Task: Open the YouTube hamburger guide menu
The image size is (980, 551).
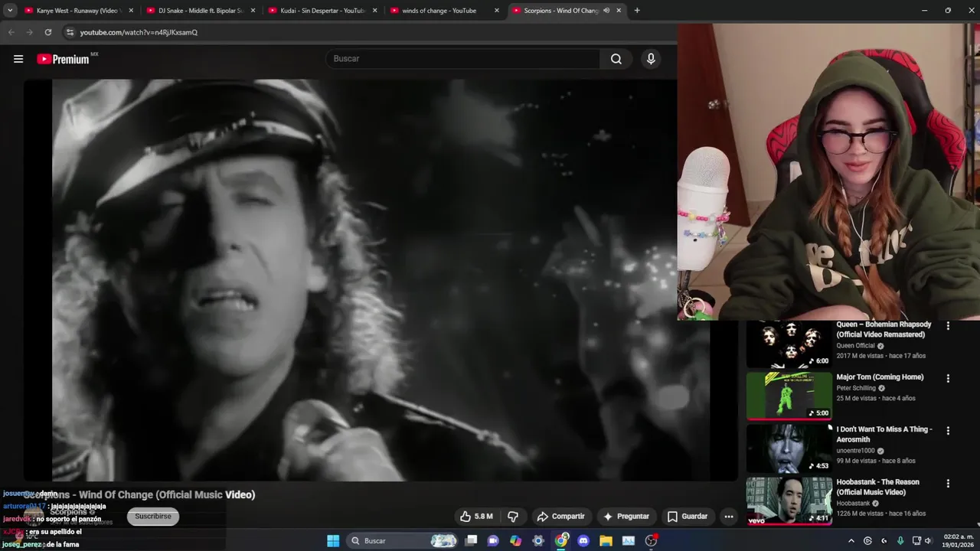Action: [x=18, y=59]
